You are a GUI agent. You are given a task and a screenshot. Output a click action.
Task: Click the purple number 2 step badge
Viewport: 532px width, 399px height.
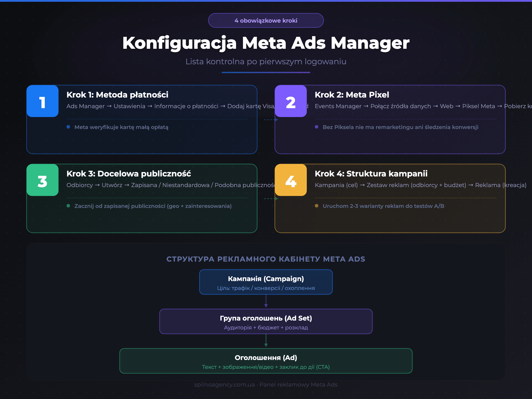291,101
